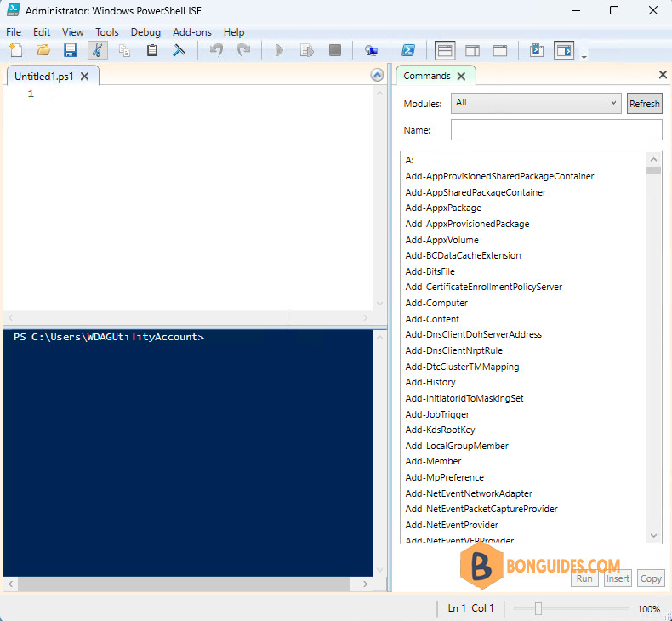Screen dimensions: 672x621
Task: Open the Add-ons menu
Action: [192, 32]
